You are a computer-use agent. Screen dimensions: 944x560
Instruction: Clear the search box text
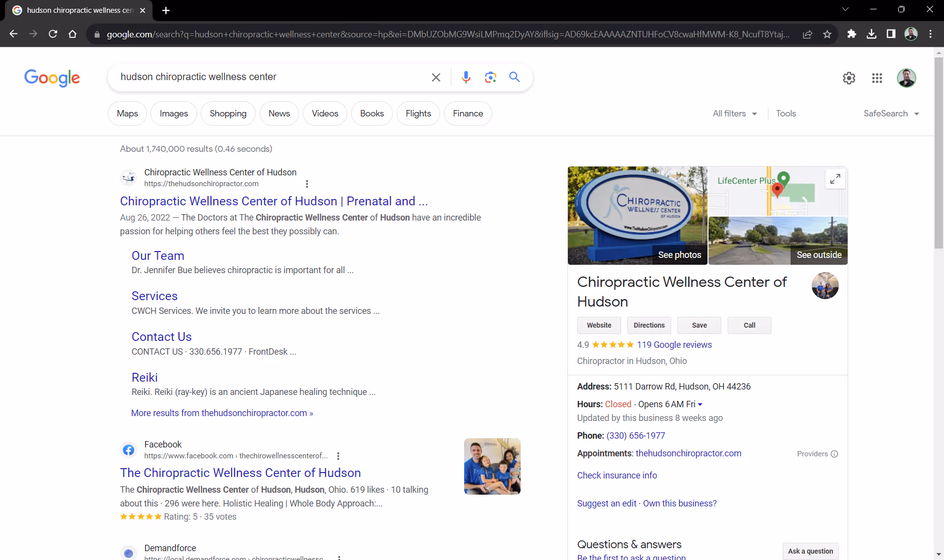436,77
